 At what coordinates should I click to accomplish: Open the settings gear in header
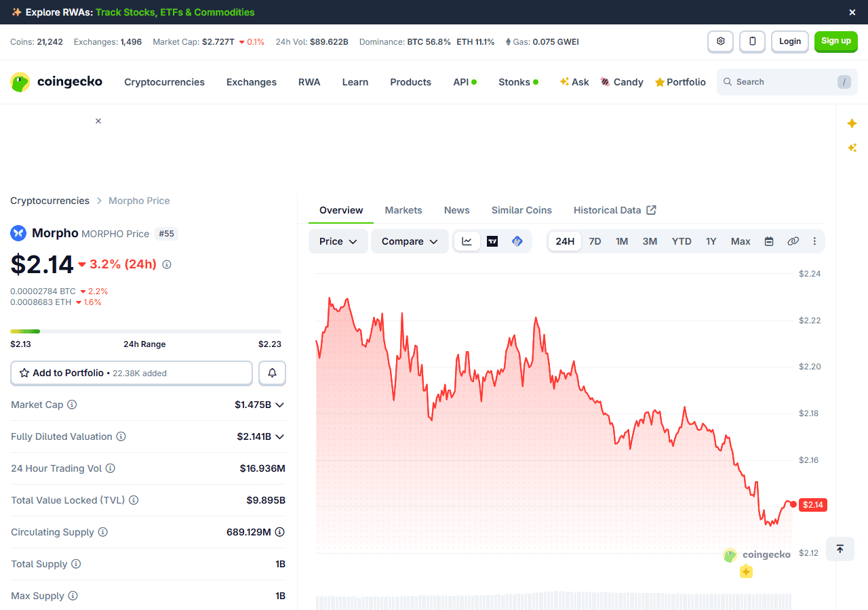click(x=720, y=41)
